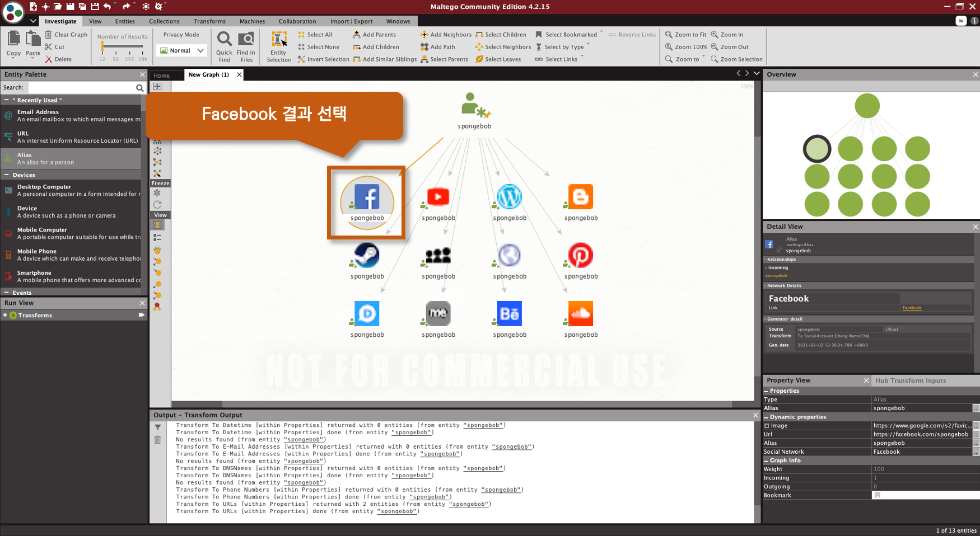Screen dimensions: 980x536
Task: Select the Steam spongebob entity
Action: (x=367, y=261)
